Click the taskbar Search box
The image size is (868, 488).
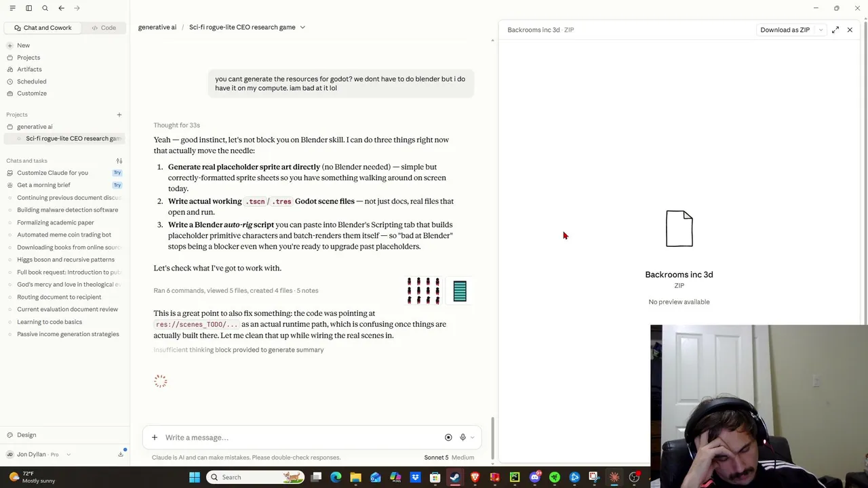coord(255,477)
